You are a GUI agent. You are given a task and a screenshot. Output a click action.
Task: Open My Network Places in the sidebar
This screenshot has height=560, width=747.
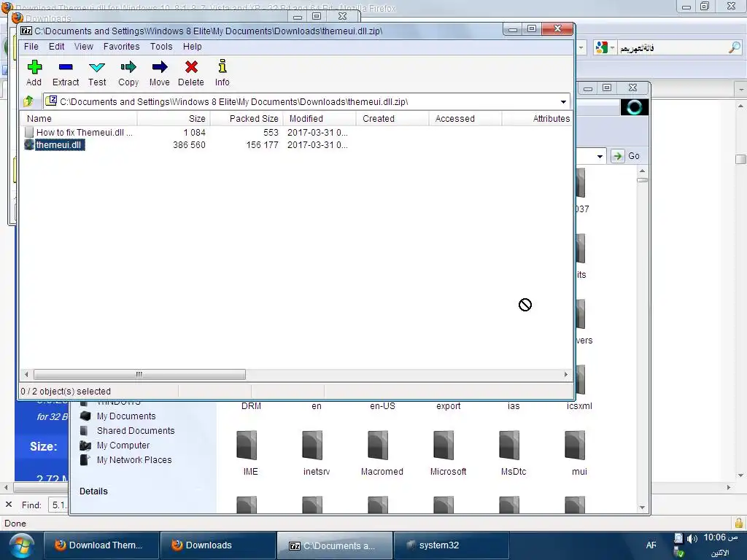coord(125,460)
